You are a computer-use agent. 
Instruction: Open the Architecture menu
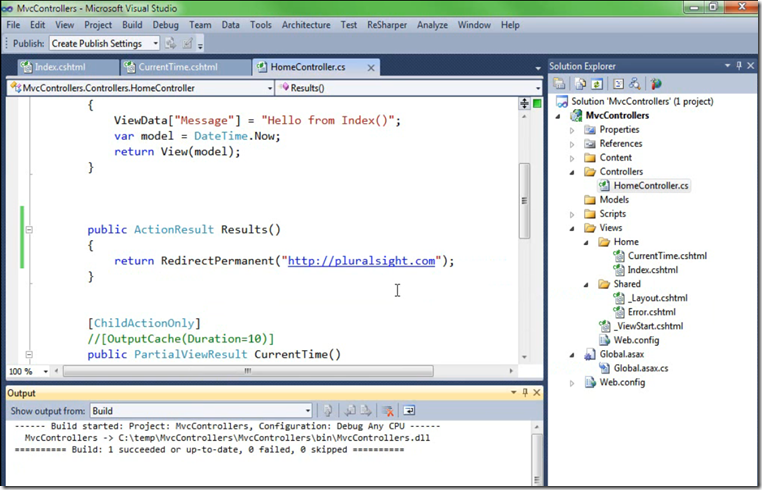(306, 25)
